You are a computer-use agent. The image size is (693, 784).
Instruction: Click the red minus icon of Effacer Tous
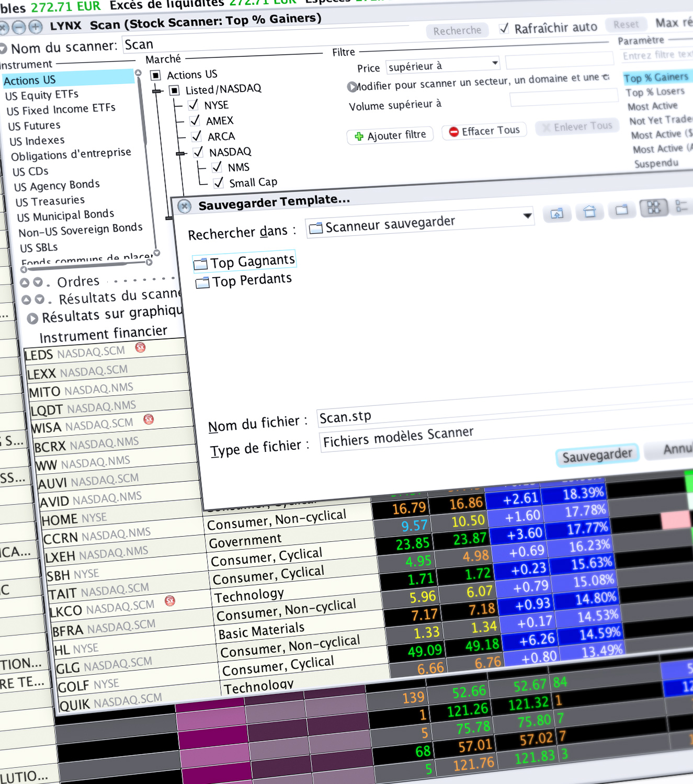(454, 132)
